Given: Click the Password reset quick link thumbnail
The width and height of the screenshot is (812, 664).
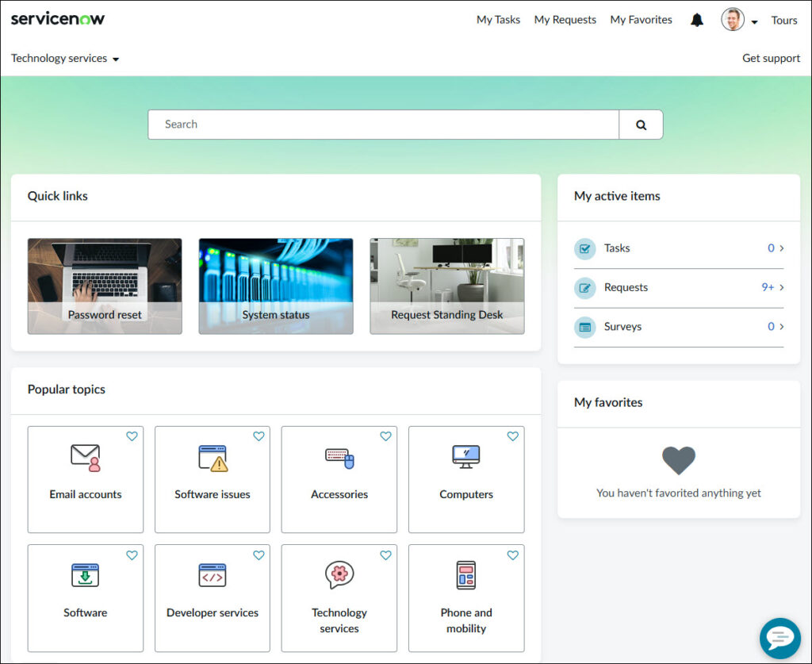Looking at the screenshot, I should point(105,286).
